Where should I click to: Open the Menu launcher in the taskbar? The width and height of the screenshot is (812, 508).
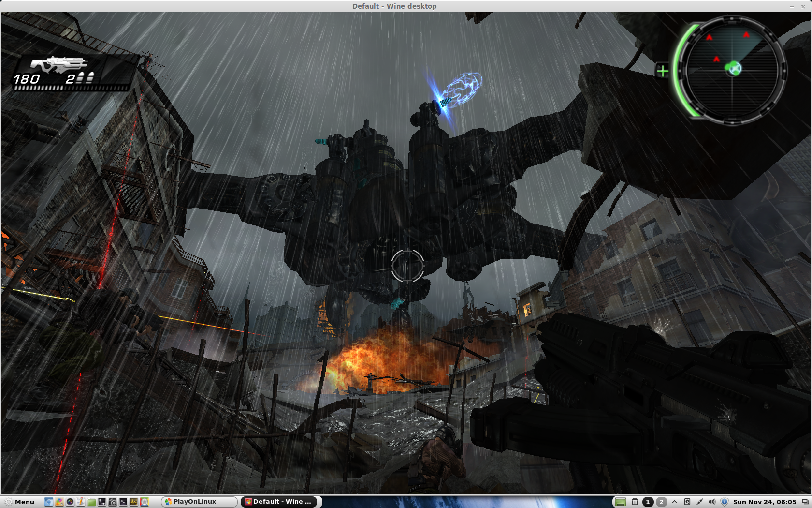[x=20, y=502]
